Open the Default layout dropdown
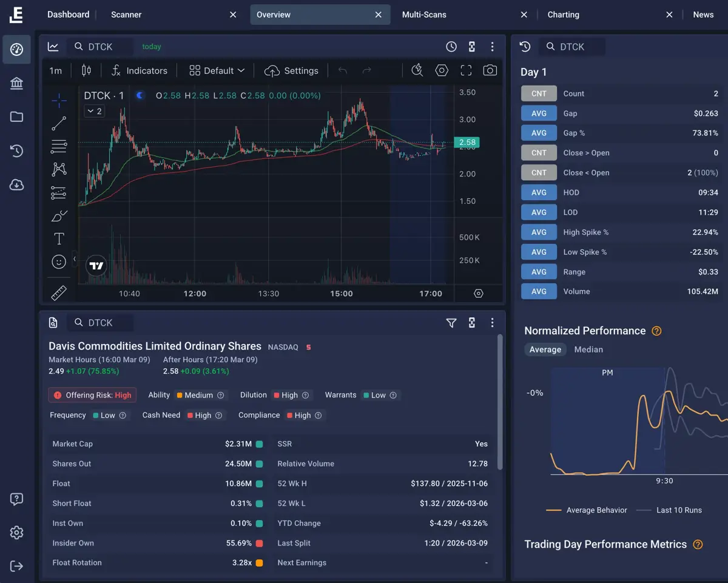Screen dimensions: 728x583 216,70
